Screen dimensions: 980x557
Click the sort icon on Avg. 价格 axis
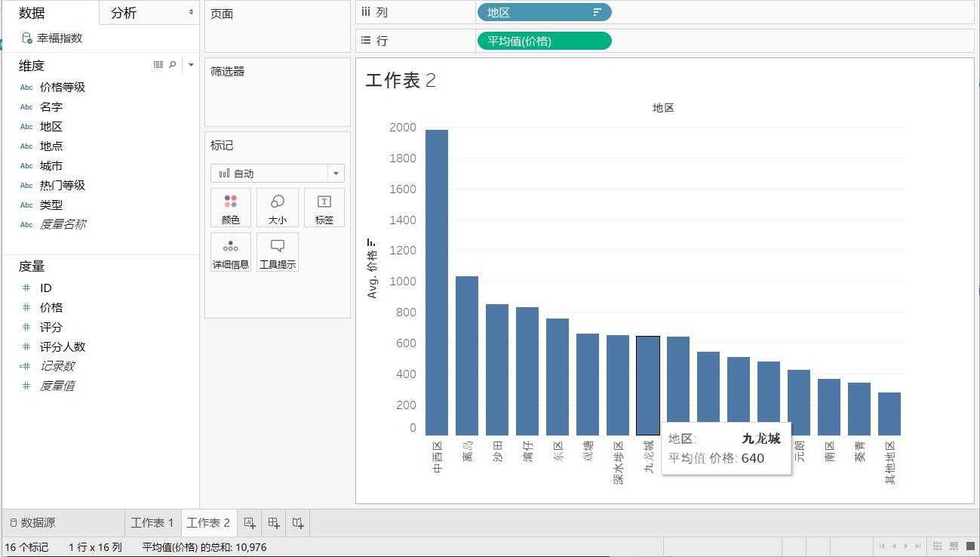coord(371,243)
